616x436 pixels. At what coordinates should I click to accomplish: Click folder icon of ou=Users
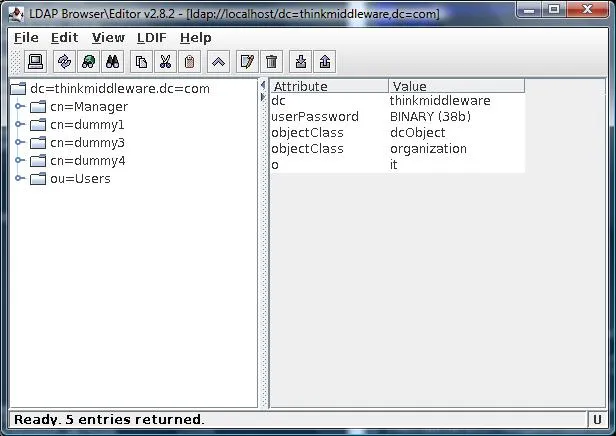tap(38, 179)
